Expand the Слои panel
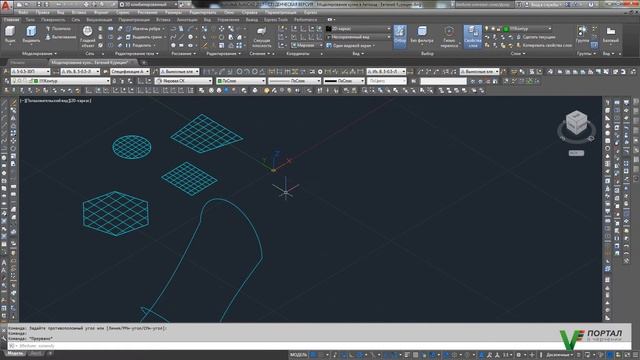 517,53
